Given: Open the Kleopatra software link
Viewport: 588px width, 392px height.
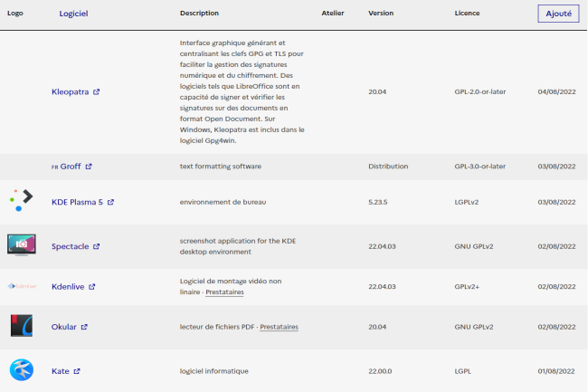Looking at the screenshot, I should click(71, 92).
